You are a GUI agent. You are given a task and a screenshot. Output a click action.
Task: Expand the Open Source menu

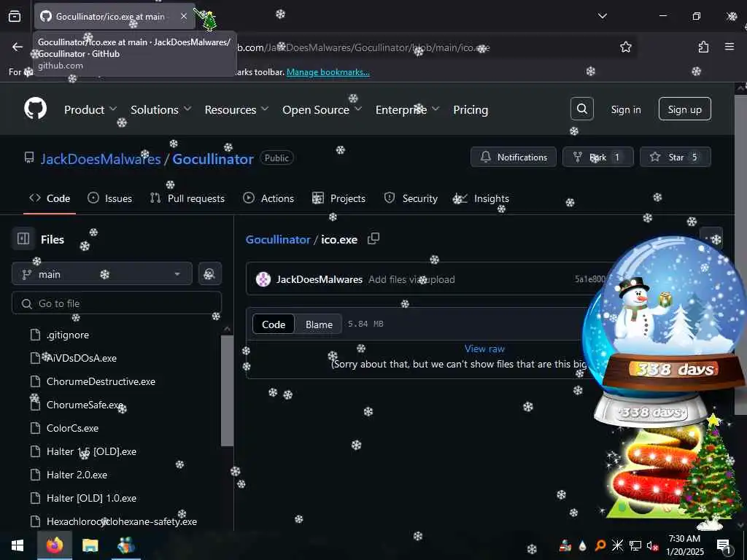pyautogui.click(x=322, y=109)
